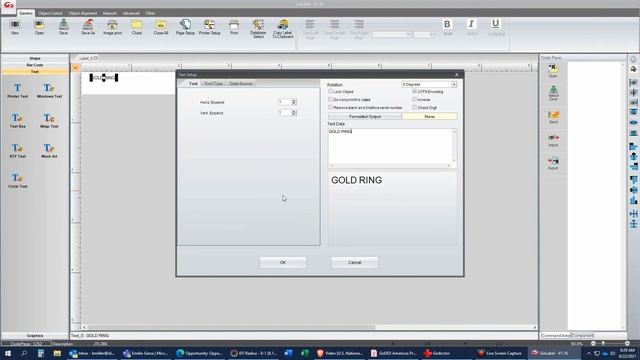Screen dimensions: 640x360
Task: Click the Open file toolbar icon
Action: pos(39,27)
